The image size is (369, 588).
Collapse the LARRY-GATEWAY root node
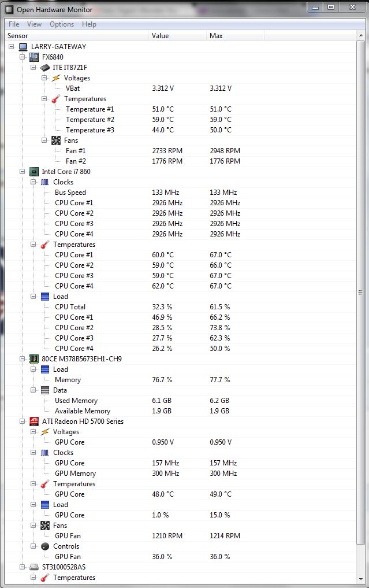tap(12, 47)
